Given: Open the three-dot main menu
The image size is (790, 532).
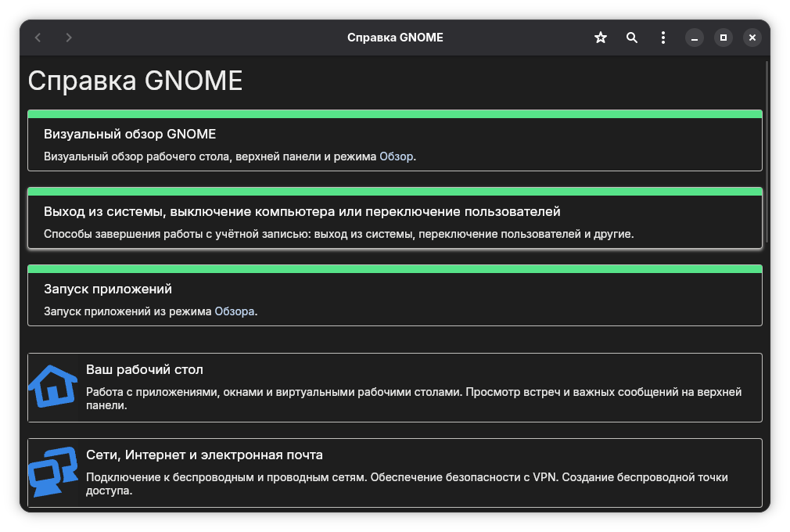Looking at the screenshot, I should [663, 38].
